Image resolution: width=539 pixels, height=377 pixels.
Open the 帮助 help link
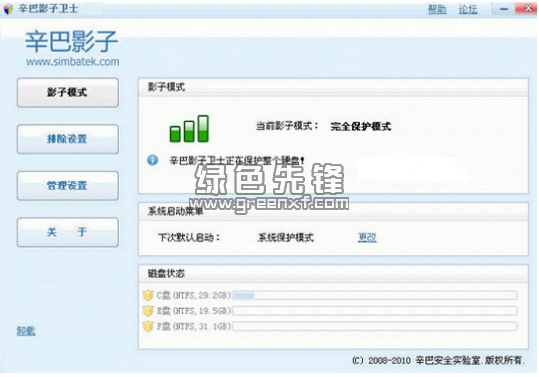pos(437,9)
